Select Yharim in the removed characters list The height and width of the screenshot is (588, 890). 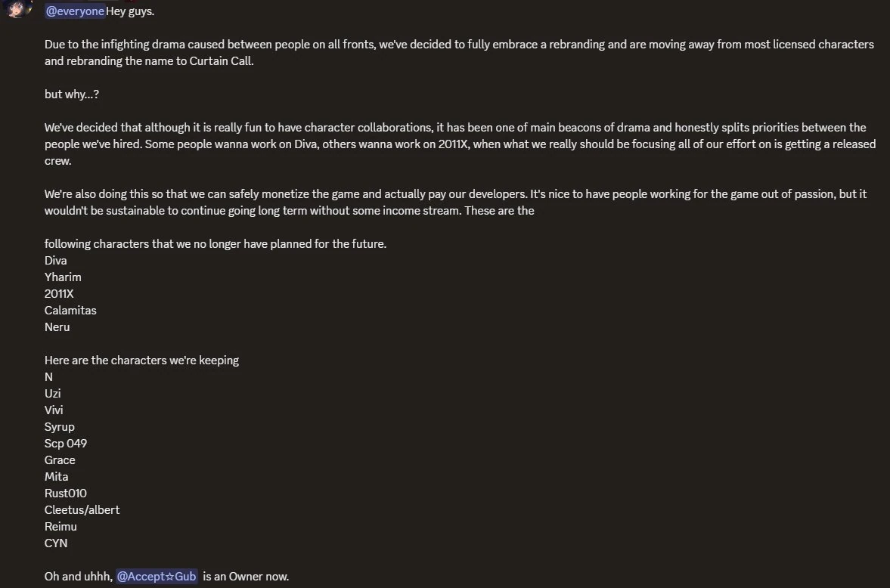click(63, 277)
